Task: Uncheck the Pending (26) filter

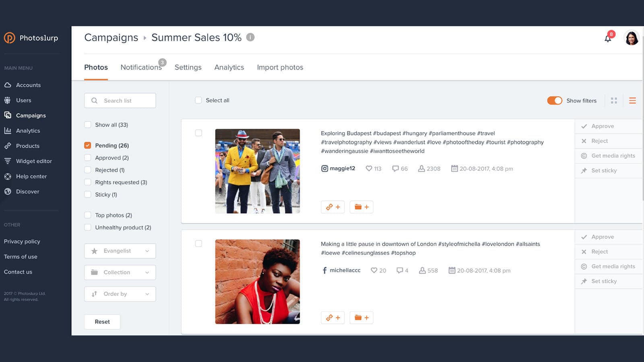Action: pyautogui.click(x=88, y=145)
